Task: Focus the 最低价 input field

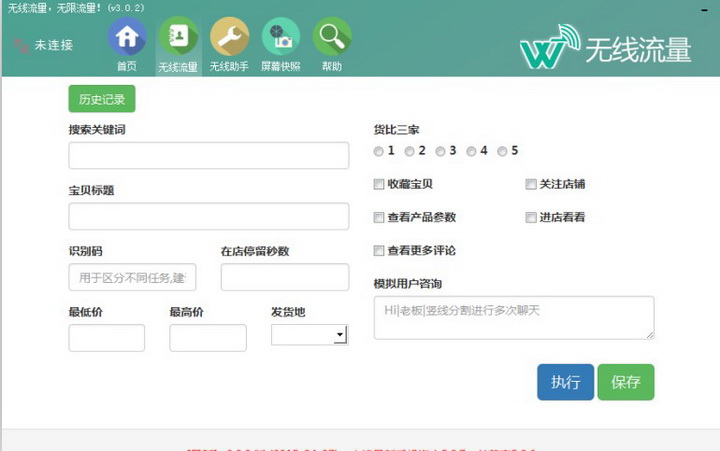Action: pyautogui.click(x=107, y=338)
